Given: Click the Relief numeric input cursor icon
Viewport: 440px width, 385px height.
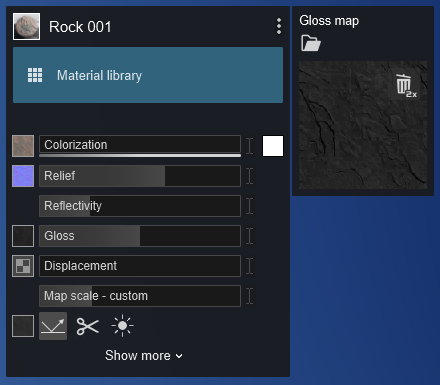Looking at the screenshot, I should click(250, 176).
